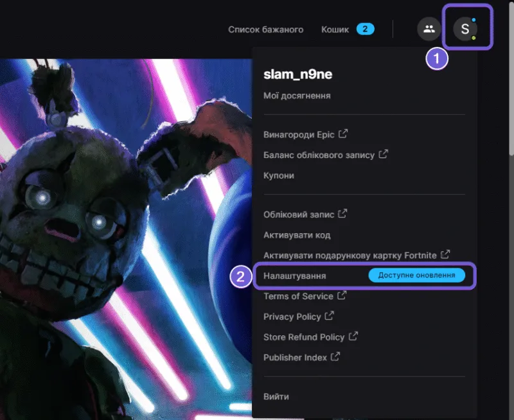Open Мої досягнення
This screenshot has height=420, width=514.
[297, 96]
